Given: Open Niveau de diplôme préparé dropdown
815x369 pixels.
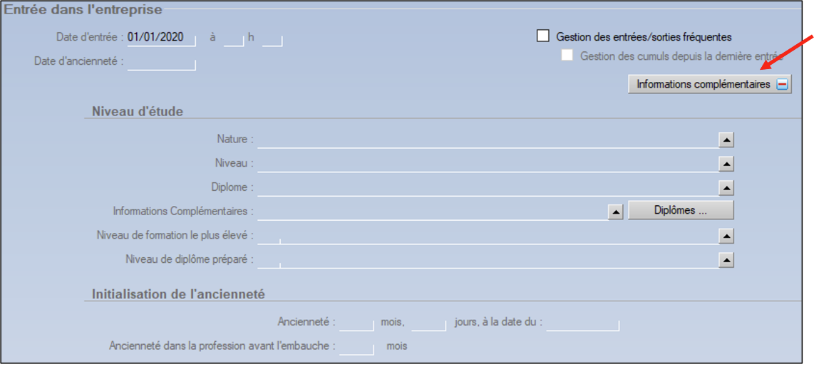Looking at the screenshot, I should (x=726, y=260).
